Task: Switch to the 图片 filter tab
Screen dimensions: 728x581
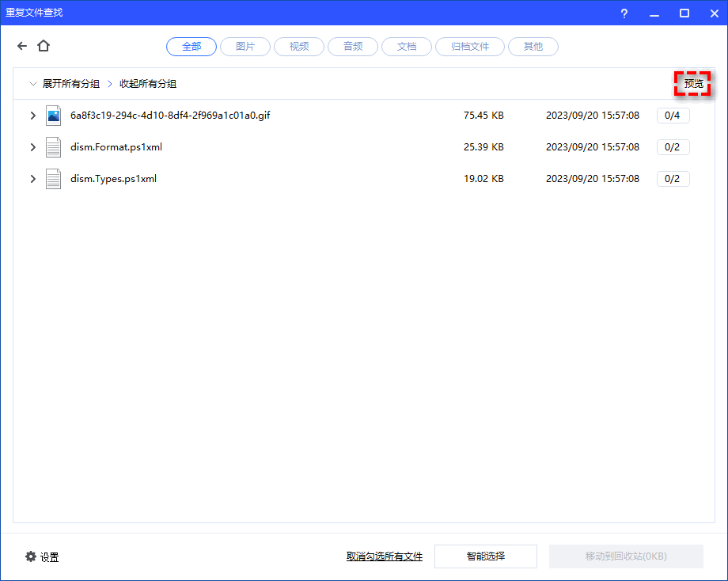Action: click(x=245, y=47)
